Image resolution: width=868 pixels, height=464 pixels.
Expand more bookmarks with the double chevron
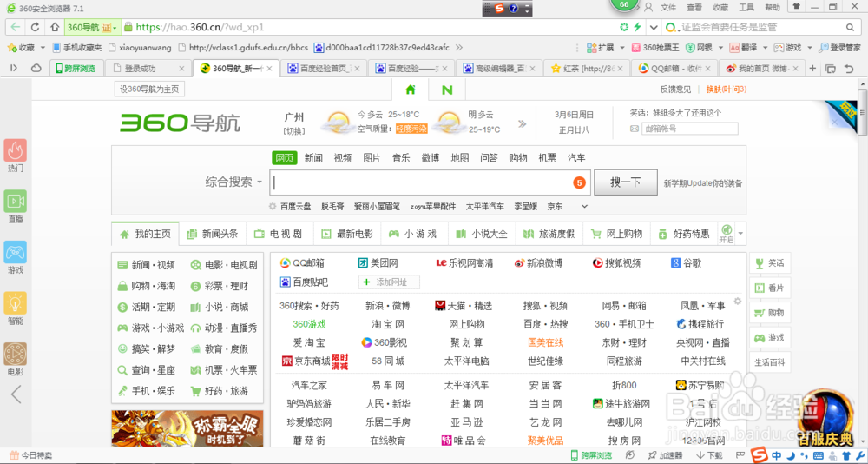(458, 48)
